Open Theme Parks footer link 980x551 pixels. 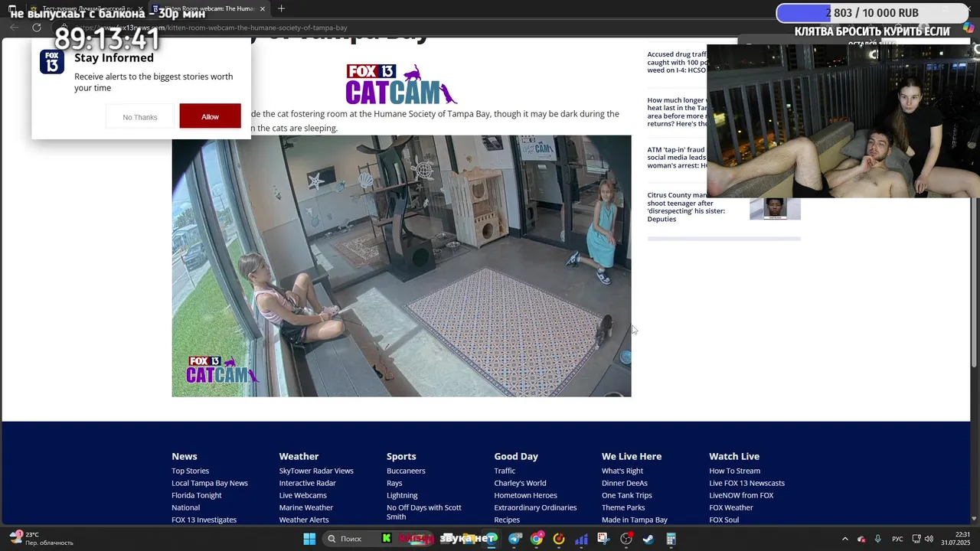pyautogui.click(x=623, y=507)
